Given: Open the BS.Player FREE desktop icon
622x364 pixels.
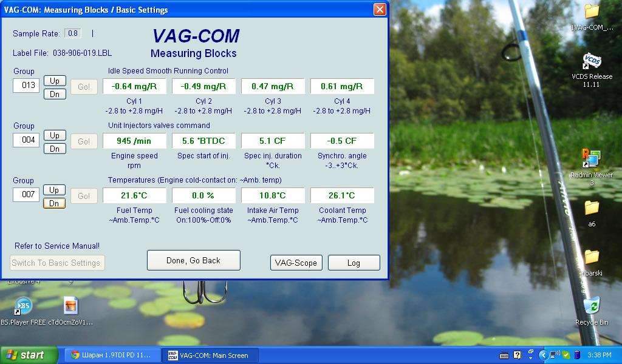Looking at the screenshot, I should [x=23, y=306].
